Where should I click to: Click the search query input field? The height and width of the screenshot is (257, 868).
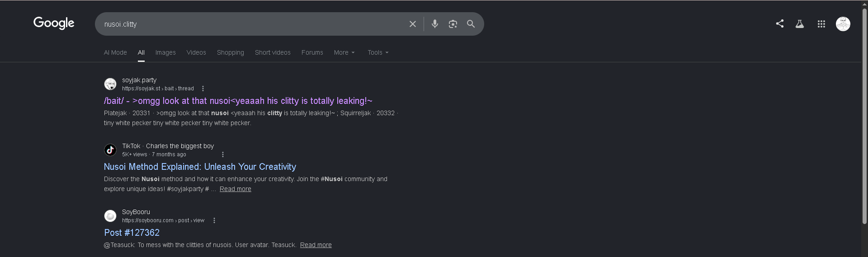point(253,24)
